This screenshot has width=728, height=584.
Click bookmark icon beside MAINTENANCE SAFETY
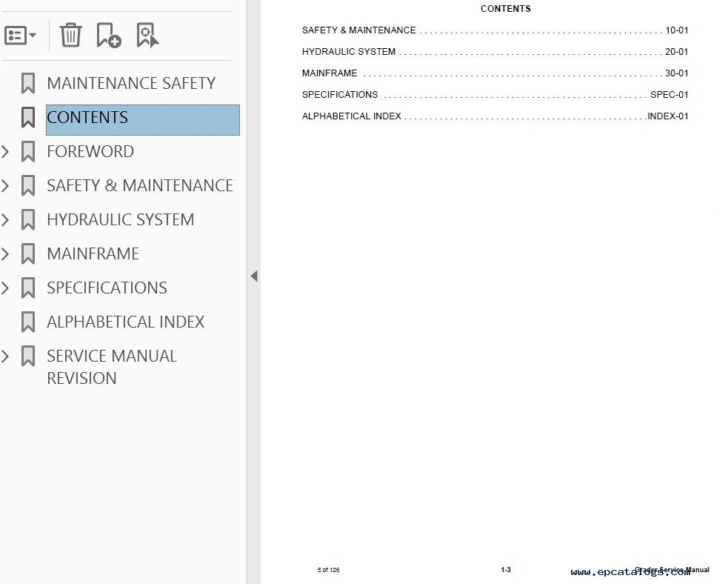tap(28, 83)
